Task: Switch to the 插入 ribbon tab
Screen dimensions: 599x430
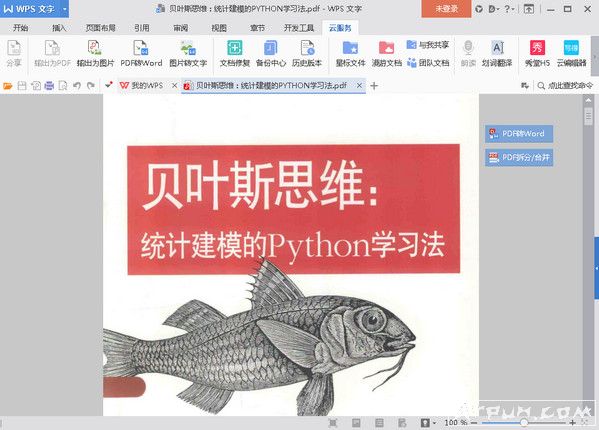Action: (59, 27)
